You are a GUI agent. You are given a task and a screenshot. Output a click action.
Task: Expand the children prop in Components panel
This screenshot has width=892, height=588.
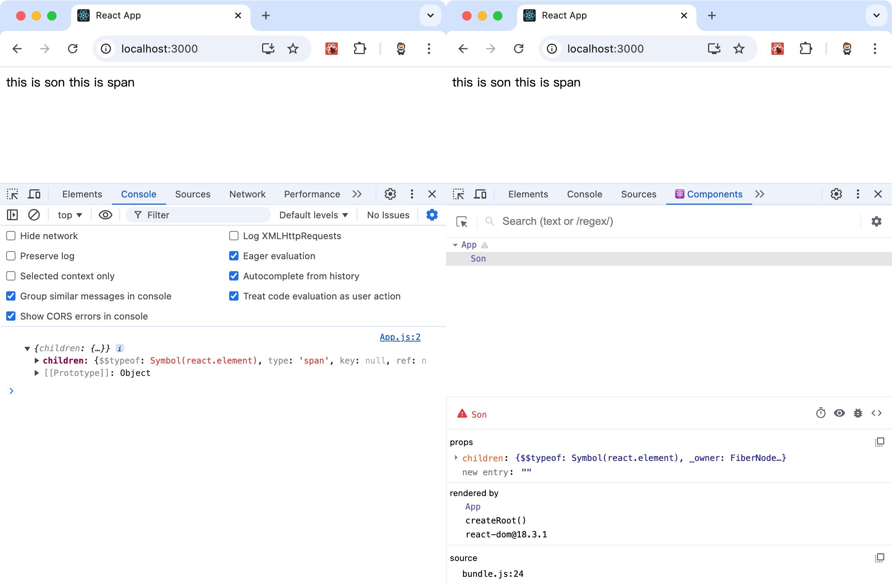pyautogui.click(x=456, y=458)
